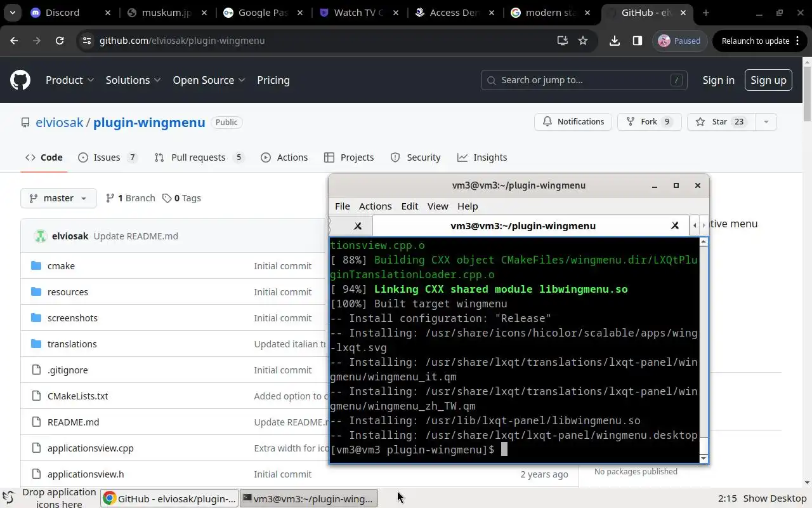View 1 Branch link
This screenshot has height=508, width=812.
pos(131,198)
